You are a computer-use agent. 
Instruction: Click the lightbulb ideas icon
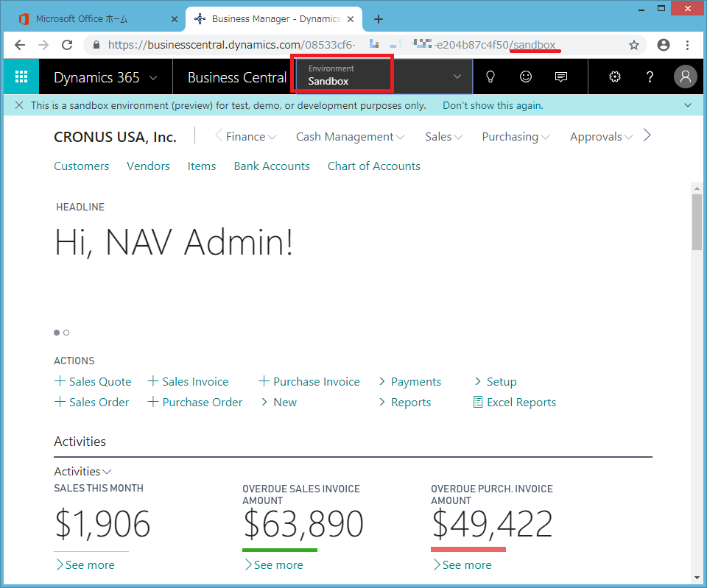pos(490,77)
